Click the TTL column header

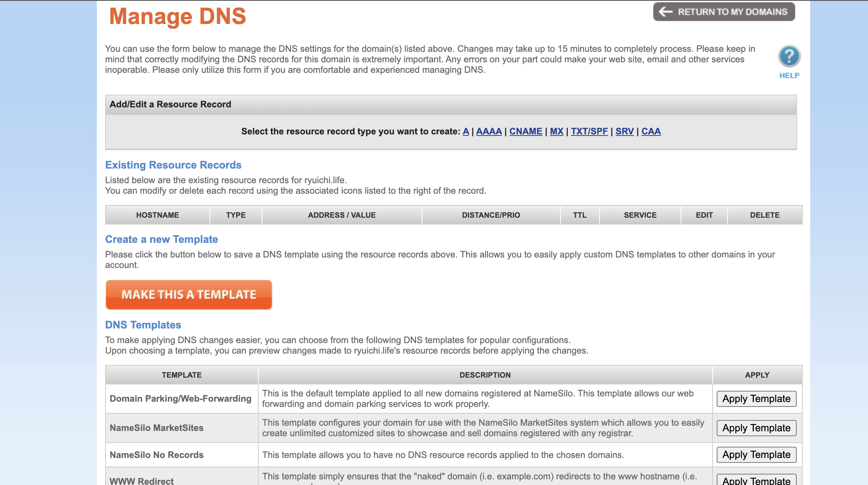pos(580,215)
